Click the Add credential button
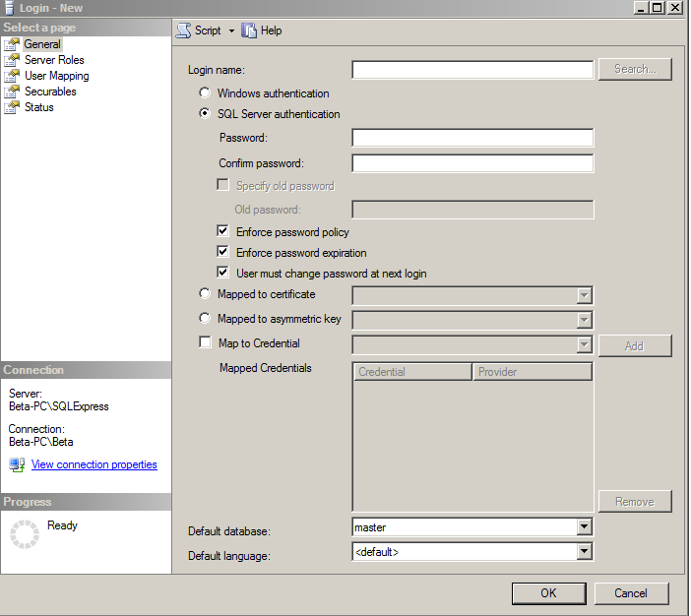The image size is (691, 616). 635,346
